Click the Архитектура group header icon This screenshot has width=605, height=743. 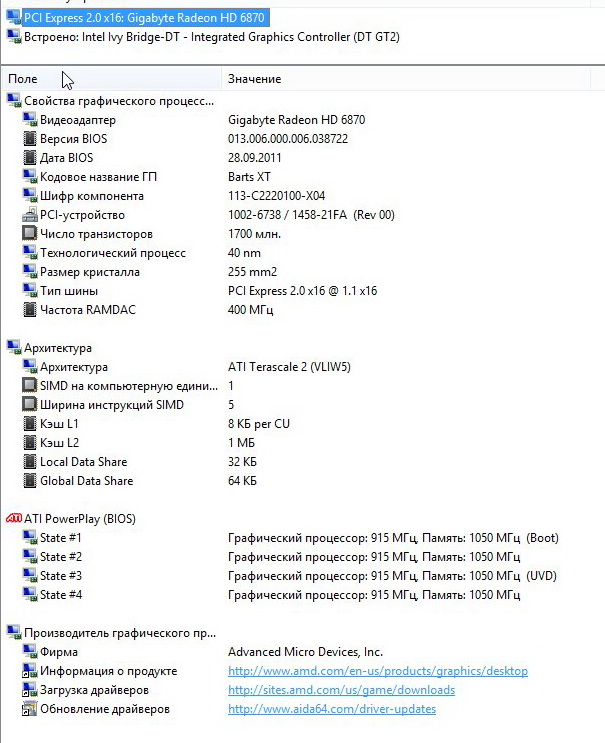pyautogui.click(x=14, y=347)
